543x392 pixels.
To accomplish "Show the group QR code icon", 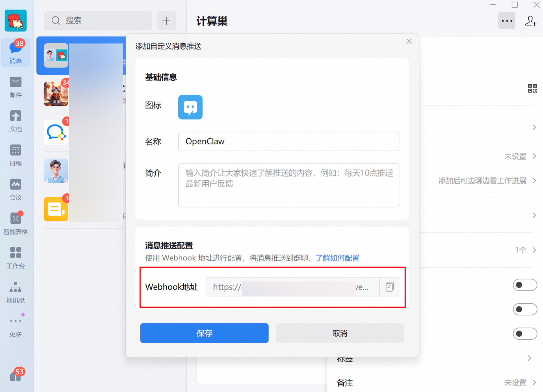I will coord(532,88).
